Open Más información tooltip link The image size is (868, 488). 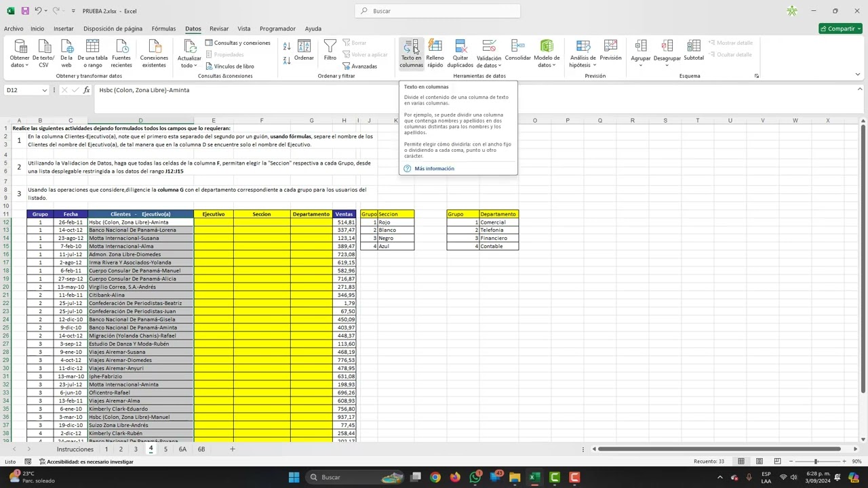pos(435,168)
